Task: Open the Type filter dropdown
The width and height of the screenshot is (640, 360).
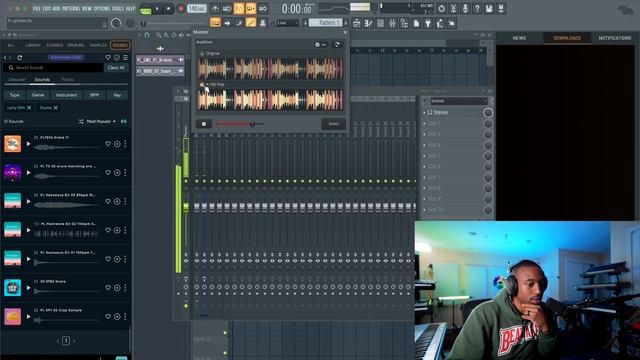Action: point(14,95)
